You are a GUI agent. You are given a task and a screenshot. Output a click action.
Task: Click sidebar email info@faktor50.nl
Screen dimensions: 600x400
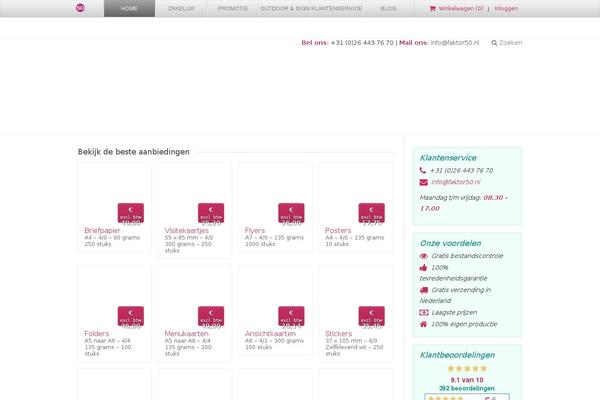click(x=456, y=182)
